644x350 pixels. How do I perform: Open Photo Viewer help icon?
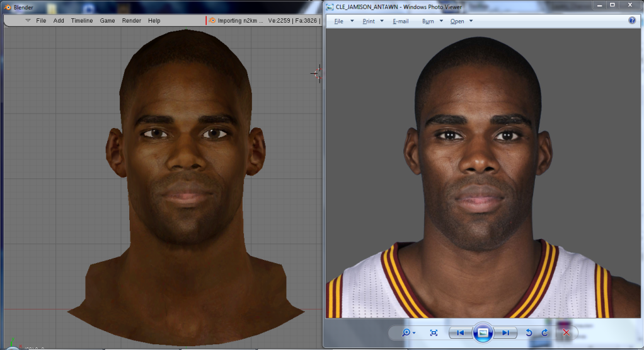pos(632,21)
